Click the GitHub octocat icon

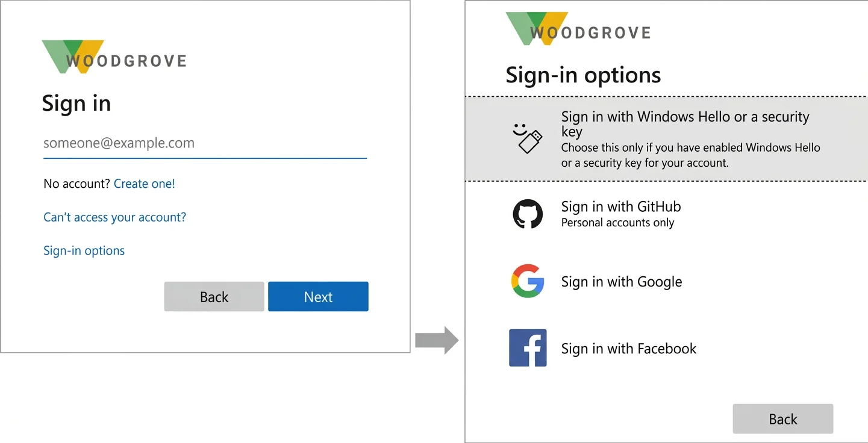[528, 214]
